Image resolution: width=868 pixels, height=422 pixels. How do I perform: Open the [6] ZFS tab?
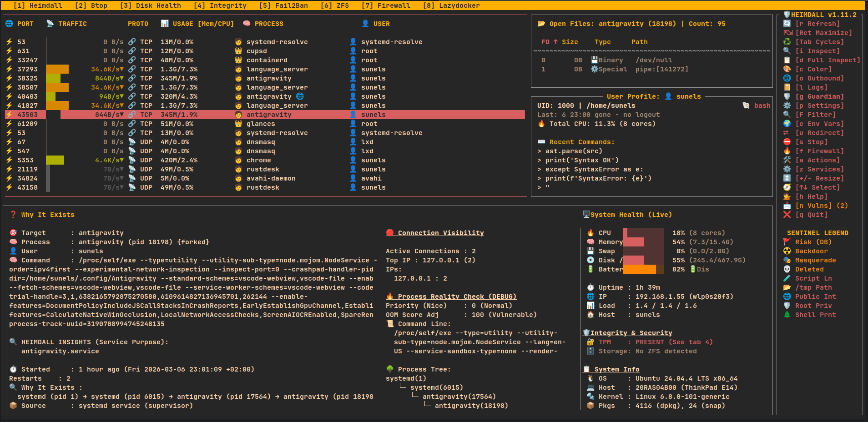point(335,5)
